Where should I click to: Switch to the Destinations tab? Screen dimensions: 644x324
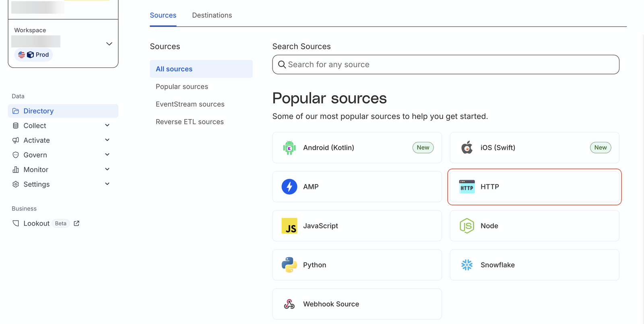[x=212, y=15]
